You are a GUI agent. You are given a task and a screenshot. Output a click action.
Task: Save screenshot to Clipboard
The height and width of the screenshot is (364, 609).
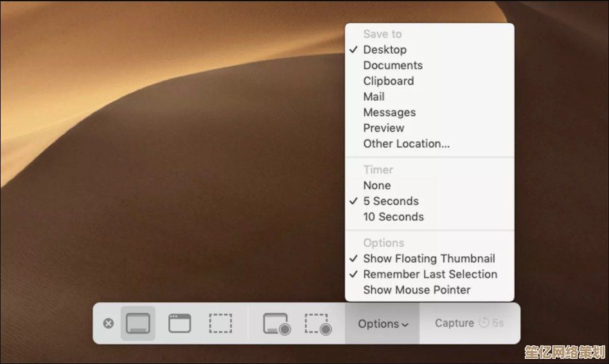click(388, 81)
